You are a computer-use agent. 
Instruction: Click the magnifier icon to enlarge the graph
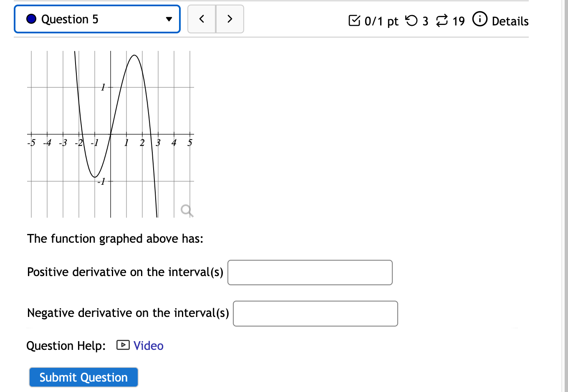coord(186,211)
